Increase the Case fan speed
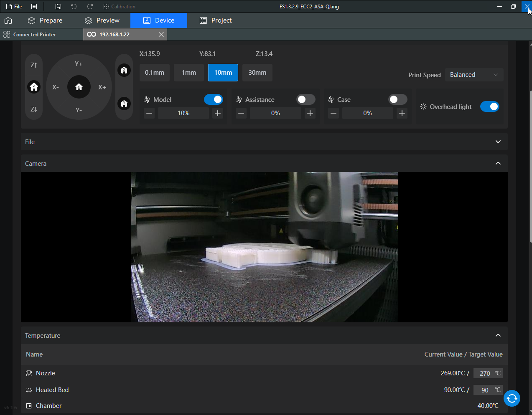This screenshot has width=532, height=415. click(402, 113)
